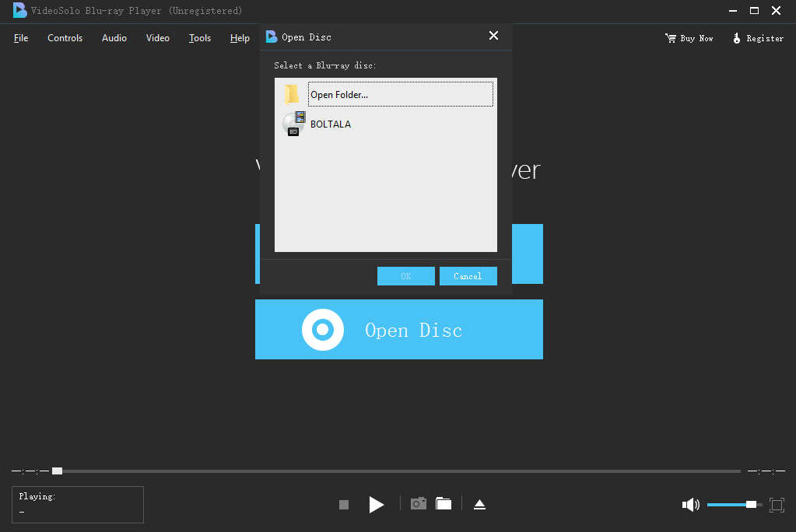Click the yellow folder icon
The image size is (796, 532).
click(291, 94)
